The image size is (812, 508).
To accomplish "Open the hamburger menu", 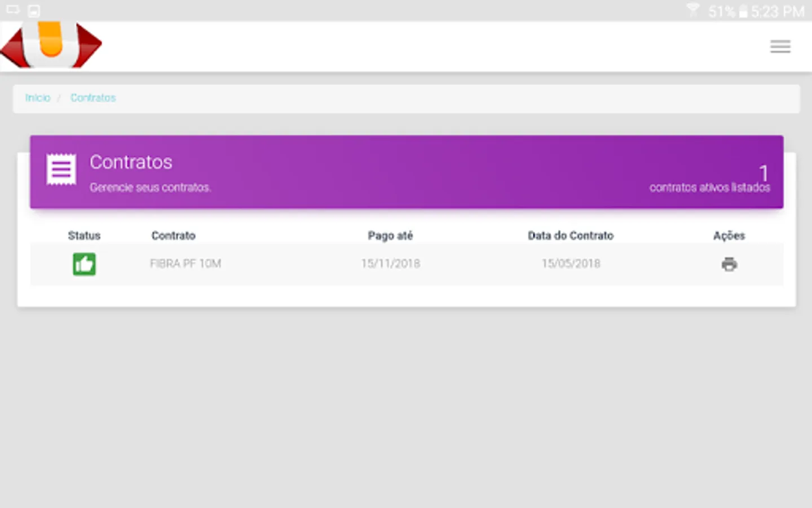I will 780,46.
